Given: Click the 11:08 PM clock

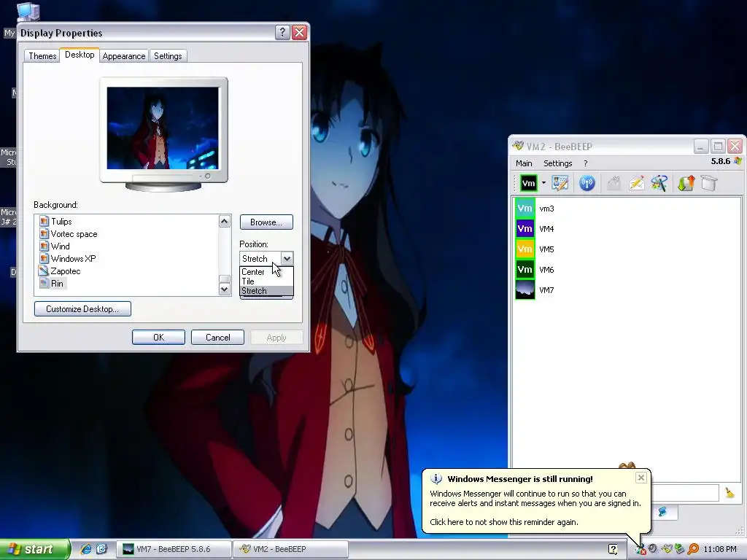Looking at the screenshot, I should [x=720, y=549].
